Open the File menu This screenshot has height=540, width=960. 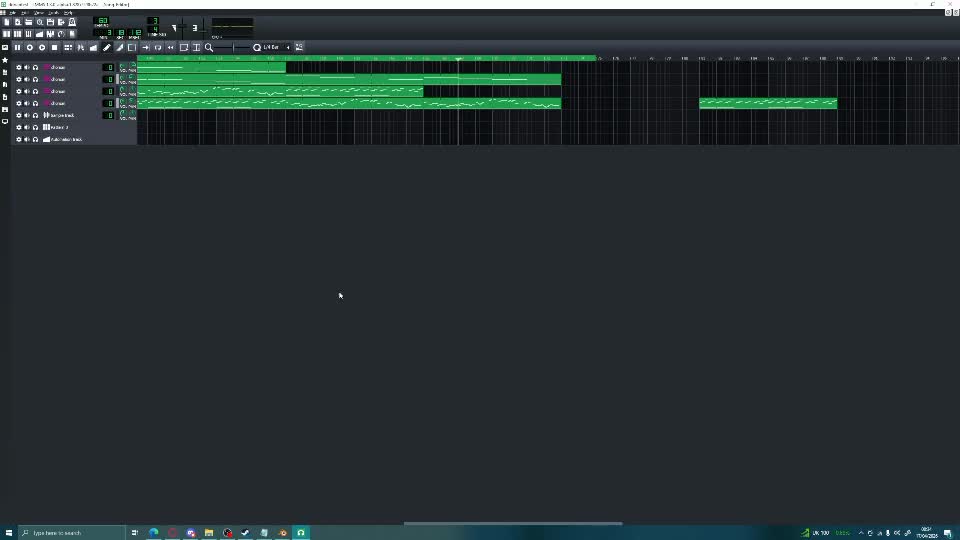[x=12, y=12]
